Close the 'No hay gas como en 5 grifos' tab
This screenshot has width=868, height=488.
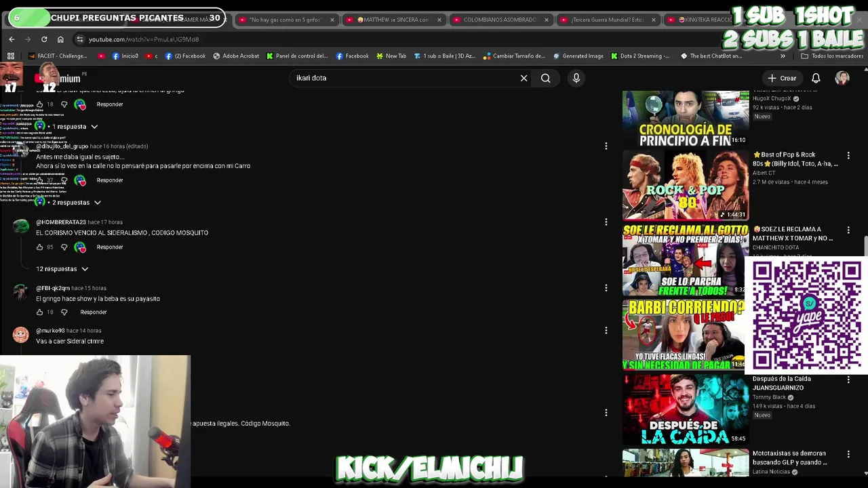pos(332,20)
